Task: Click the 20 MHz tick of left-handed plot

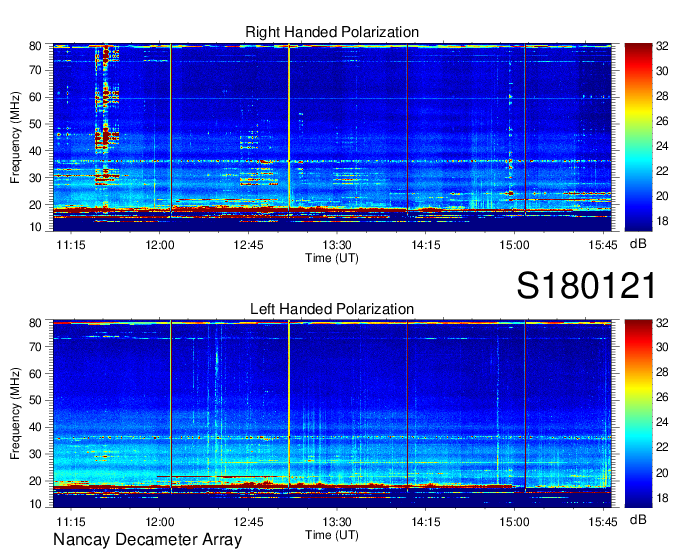Action: pyautogui.click(x=35, y=481)
